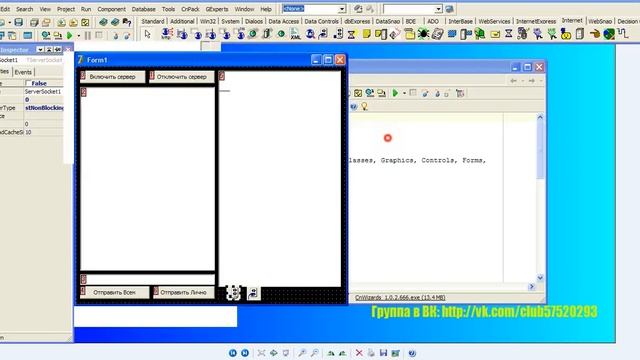This screenshot has height=360, width=640.
Task: Click the editor scrollbar up arrow
Action: pyautogui.click(x=540, y=117)
